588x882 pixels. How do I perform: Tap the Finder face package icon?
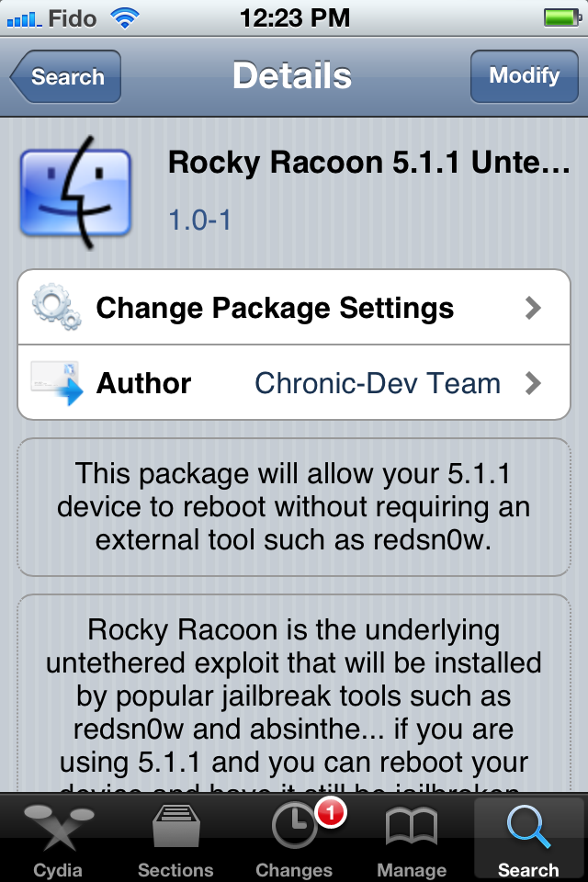pos(76,192)
